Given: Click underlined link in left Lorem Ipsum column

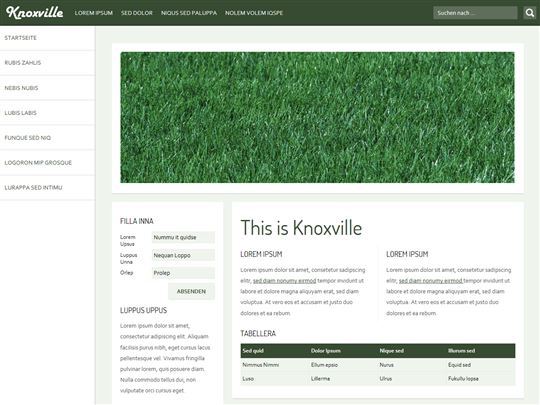Looking at the screenshot, I should (284, 281).
